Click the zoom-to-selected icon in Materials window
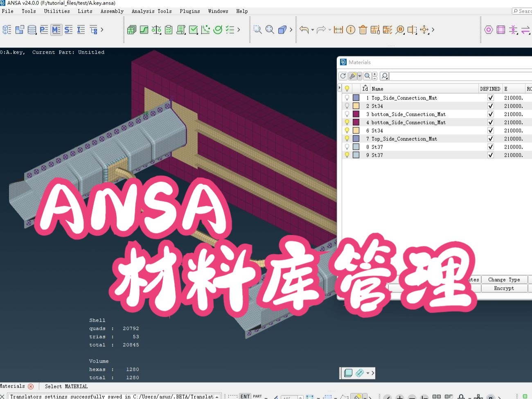532x399 pixels. [x=367, y=76]
